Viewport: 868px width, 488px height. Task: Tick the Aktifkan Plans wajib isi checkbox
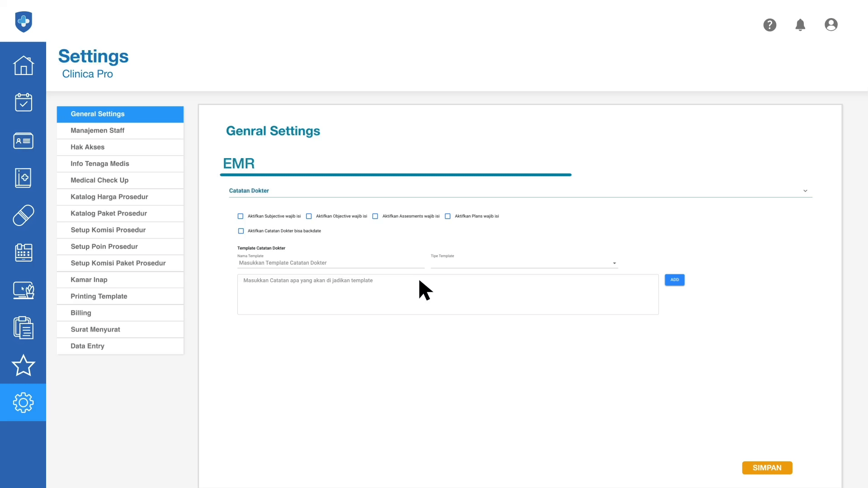(x=448, y=216)
